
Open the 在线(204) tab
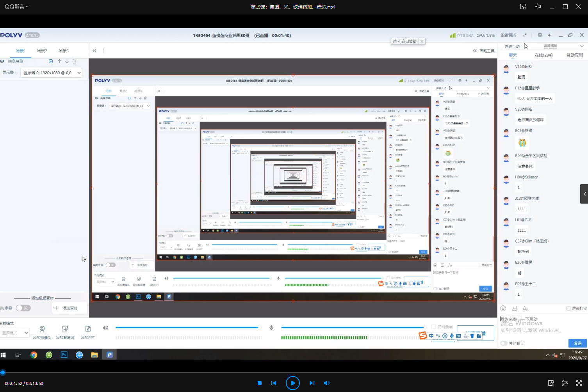coord(543,55)
